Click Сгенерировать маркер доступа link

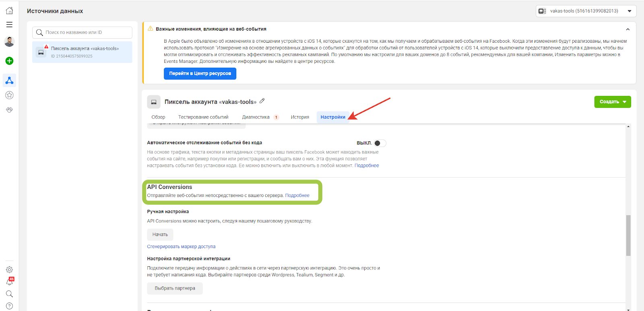(x=181, y=247)
